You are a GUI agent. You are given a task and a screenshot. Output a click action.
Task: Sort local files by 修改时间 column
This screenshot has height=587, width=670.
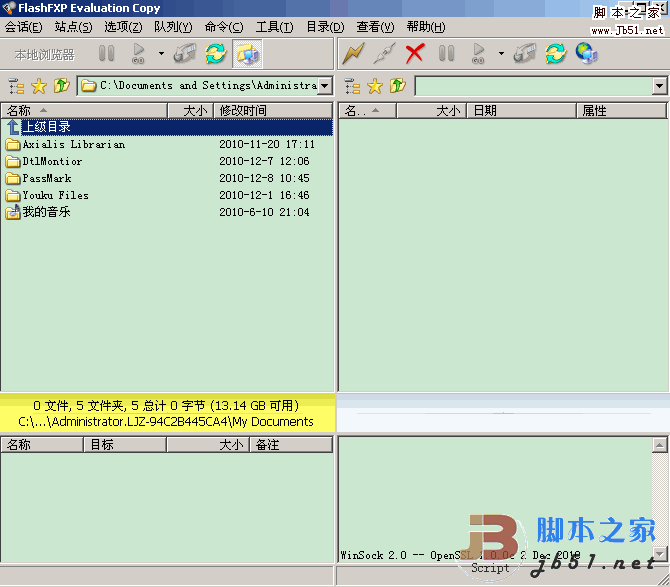coord(273,111)
